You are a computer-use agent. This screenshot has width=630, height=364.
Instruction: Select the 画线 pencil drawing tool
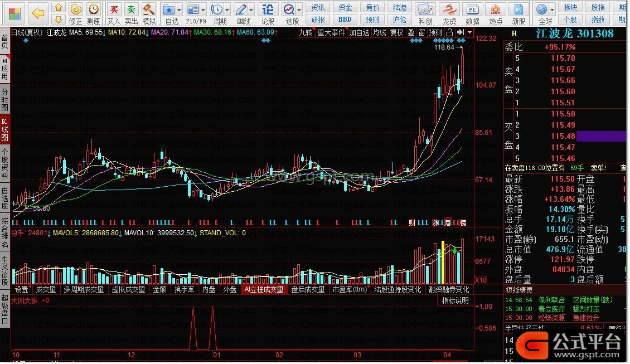241,9
